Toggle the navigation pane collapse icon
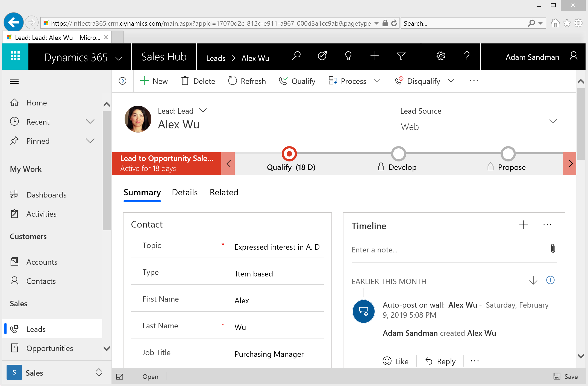The height and width of the screenshot is (386, 588). point(14,81)
